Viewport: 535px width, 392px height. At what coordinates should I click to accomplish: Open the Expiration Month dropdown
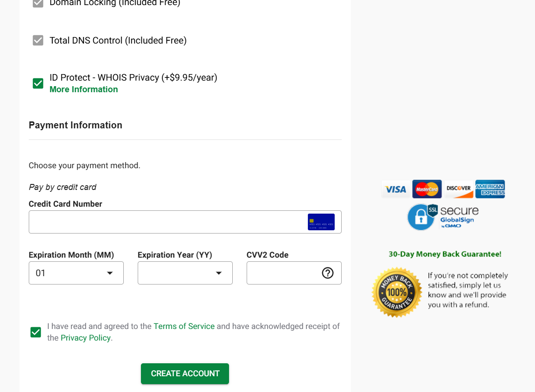click(76, 273)
